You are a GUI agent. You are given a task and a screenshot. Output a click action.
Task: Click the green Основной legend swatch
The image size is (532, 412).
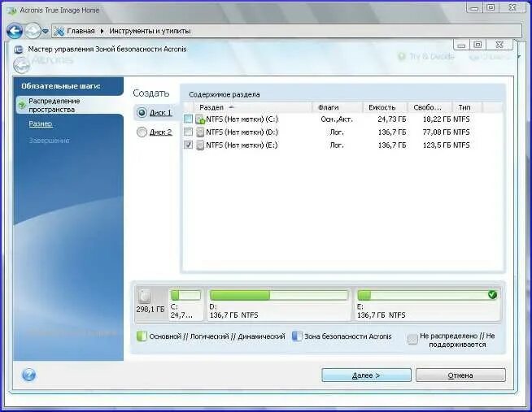pos(142,336)
